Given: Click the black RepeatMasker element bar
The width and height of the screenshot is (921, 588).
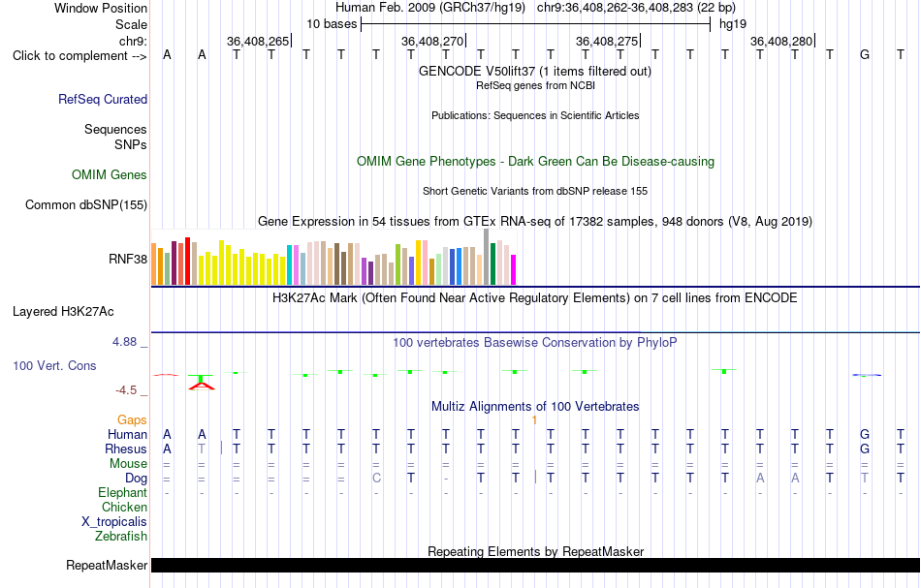Looking at the screenshot, I should point(536,565).
